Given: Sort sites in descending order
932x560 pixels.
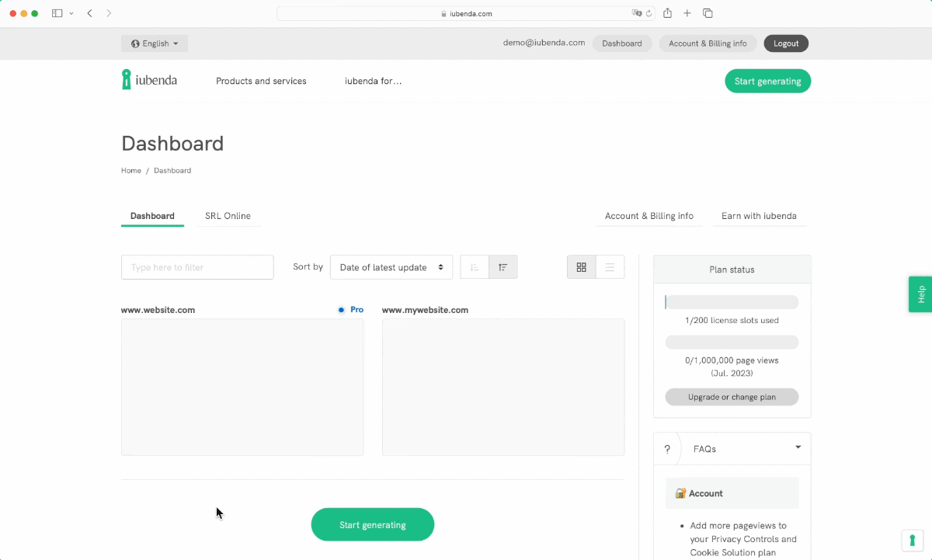Looking at the screenshot, I should 503,267.
